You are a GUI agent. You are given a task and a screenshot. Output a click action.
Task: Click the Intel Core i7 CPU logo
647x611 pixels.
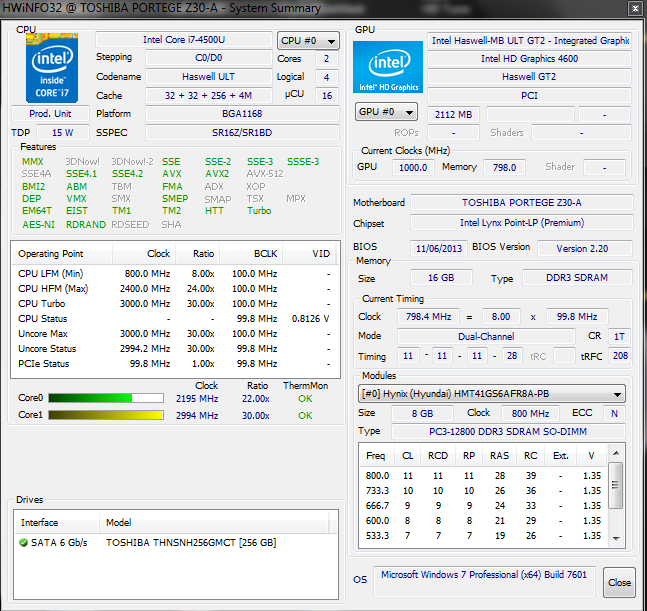(x=52, y=68)
